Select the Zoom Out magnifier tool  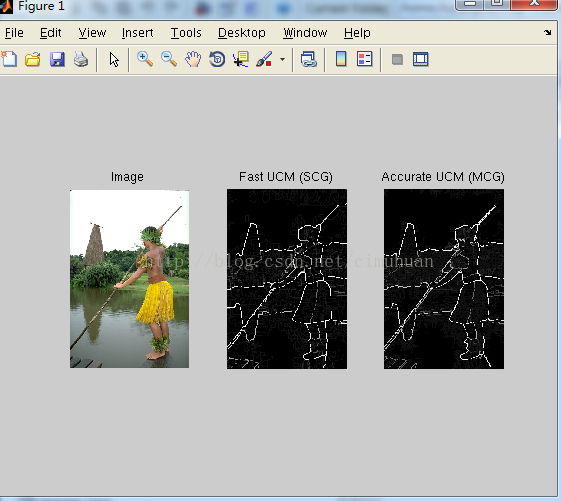pyautogui.click(x=169, y=59)
